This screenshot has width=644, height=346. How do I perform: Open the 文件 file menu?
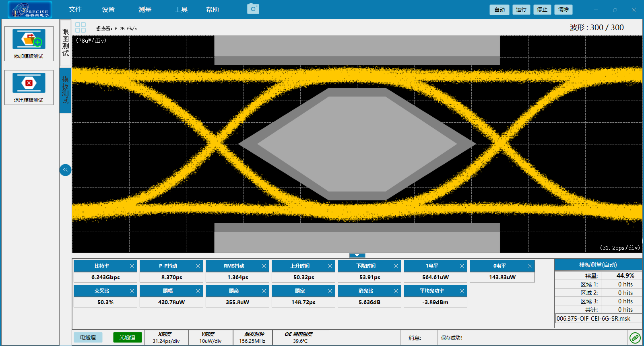pyautogui.click(x=75, y=9)
